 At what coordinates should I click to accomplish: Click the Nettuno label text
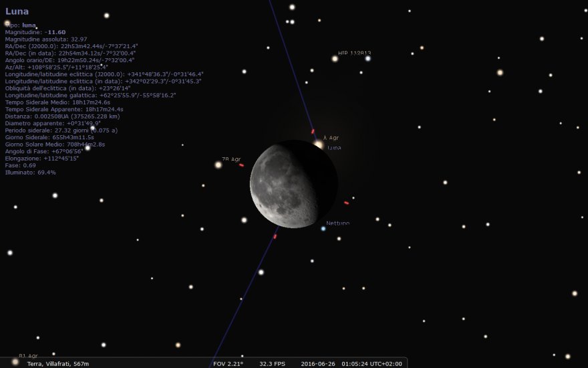click(337, 223)
